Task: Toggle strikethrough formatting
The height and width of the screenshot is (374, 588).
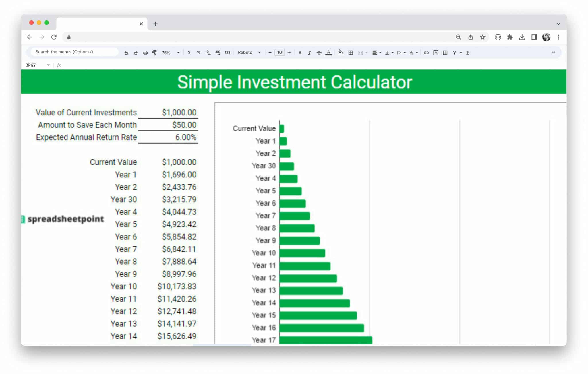Action: (x=319, y=53)
